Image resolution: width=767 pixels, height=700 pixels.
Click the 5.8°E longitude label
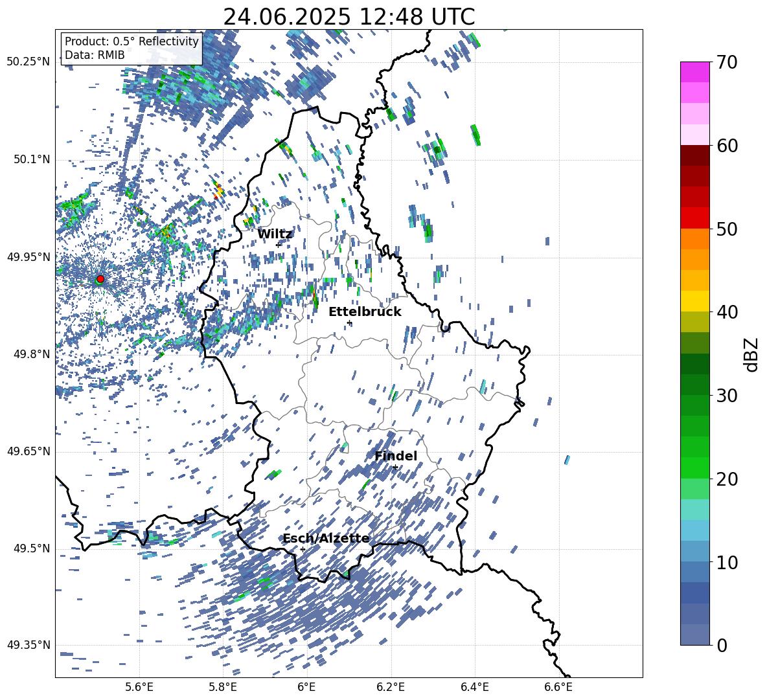point(223,687)
